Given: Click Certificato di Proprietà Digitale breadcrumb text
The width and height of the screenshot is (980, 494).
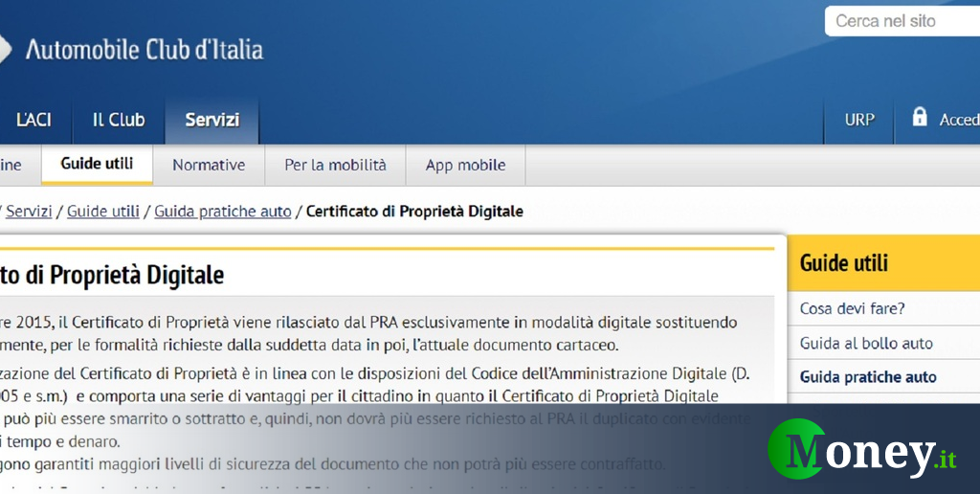Looking at the screenshot, I should point(414,212).
